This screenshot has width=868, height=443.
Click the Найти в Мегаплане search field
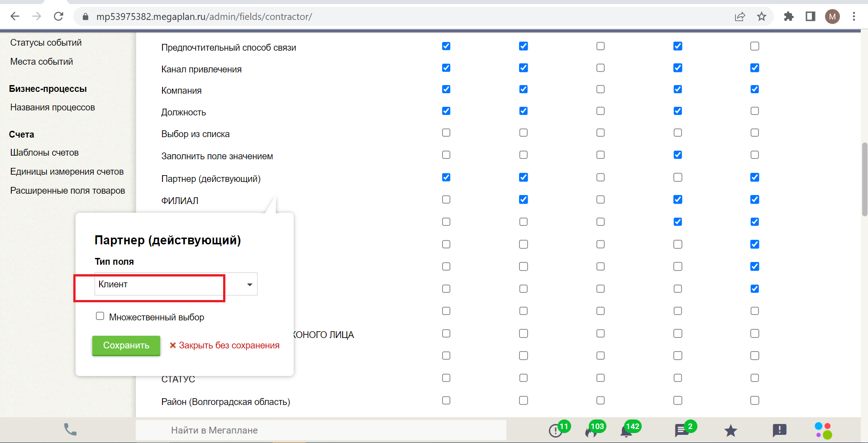(x=321, y=430)
